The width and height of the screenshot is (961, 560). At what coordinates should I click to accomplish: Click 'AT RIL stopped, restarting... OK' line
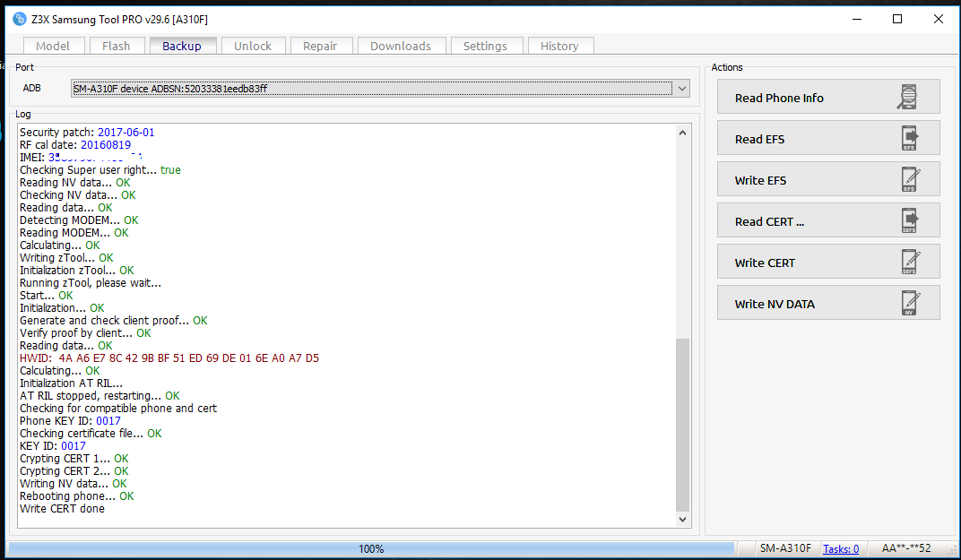[x=100, y=395]
